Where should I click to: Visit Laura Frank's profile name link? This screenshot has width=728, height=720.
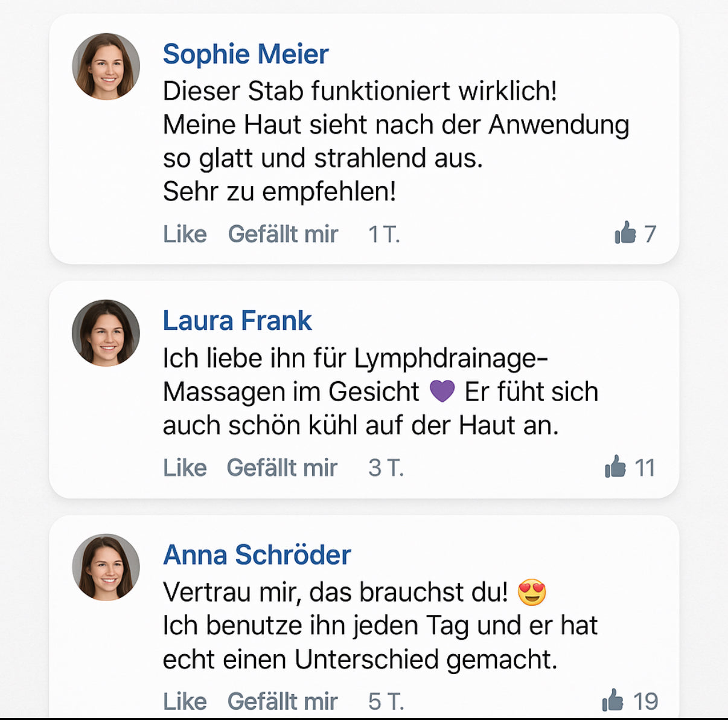(x=237, y=321)
